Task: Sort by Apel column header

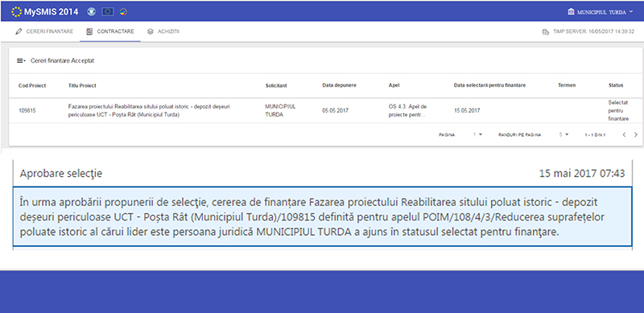Action: [394, 85]
